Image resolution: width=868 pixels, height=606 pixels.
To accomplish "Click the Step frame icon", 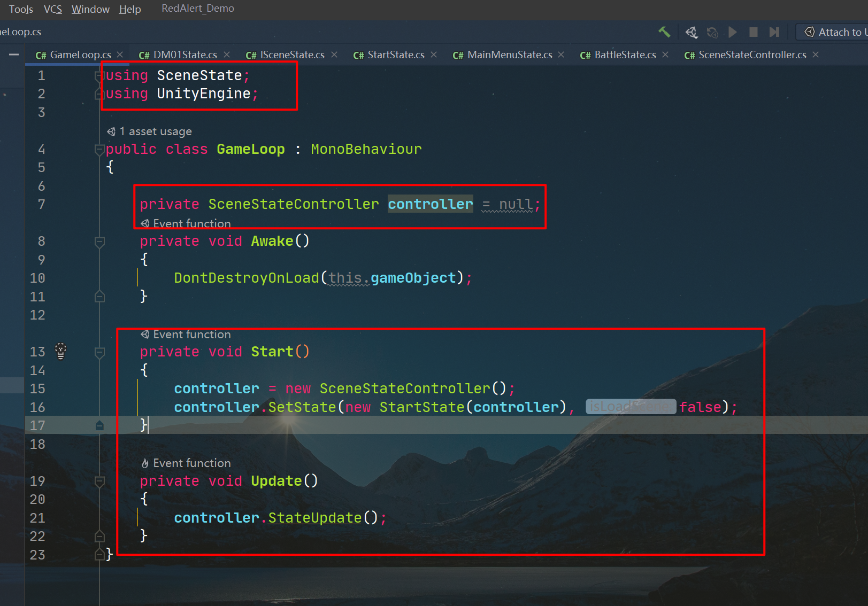I will pos(774,33).
